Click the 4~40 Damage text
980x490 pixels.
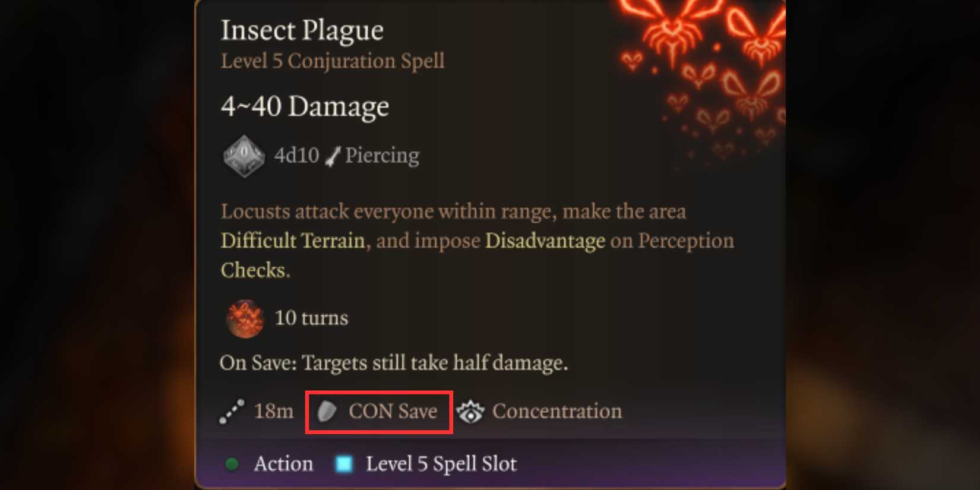[305, 106]
